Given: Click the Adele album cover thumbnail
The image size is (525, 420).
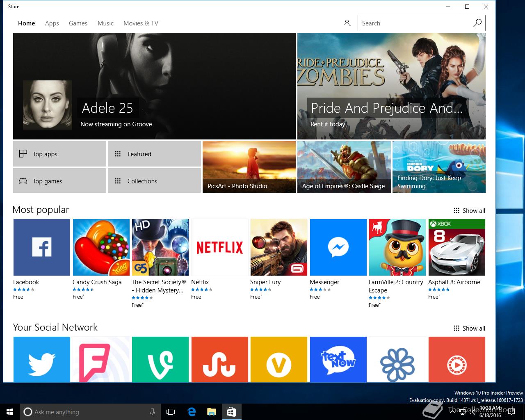Looking at the screenshot, I should click(48, 105).
